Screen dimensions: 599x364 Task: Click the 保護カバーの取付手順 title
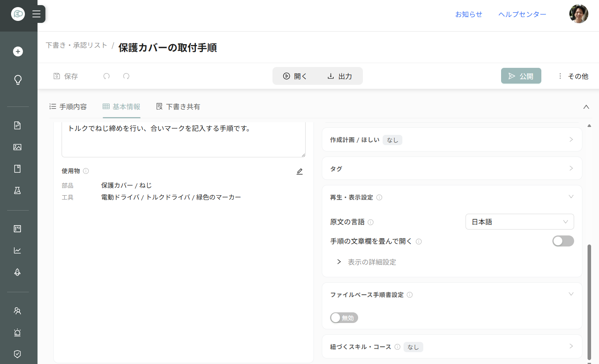click(168, 47)
